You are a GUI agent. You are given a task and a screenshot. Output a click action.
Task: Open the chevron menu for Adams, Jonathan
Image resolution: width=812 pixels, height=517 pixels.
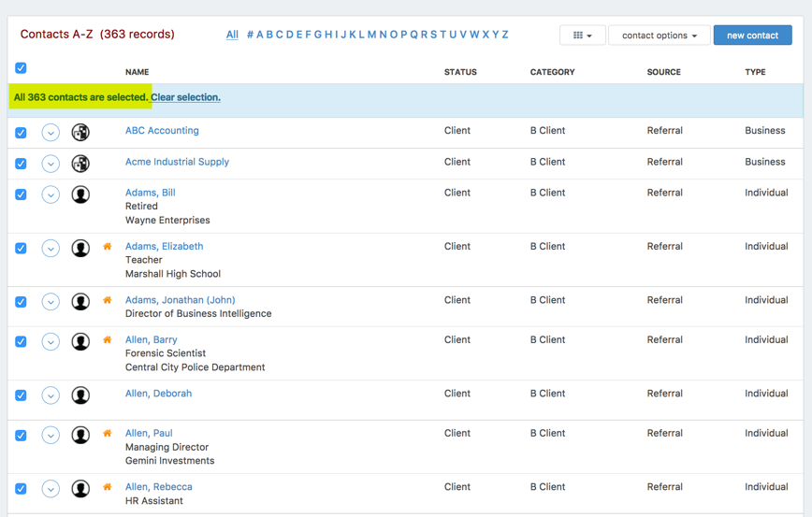[51, 302]
